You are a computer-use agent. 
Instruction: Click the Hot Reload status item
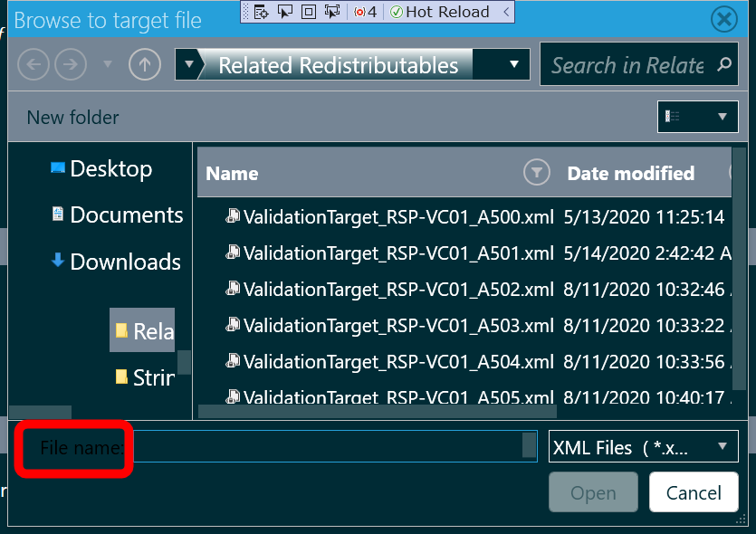(x=439, y=12)
